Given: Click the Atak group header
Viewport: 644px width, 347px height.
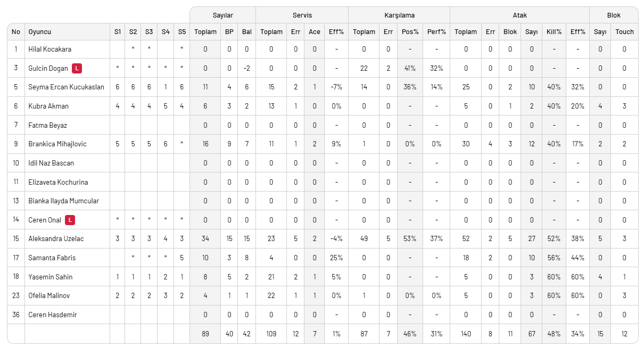Looking at the screenshot, I should click(x=519, y=15).
